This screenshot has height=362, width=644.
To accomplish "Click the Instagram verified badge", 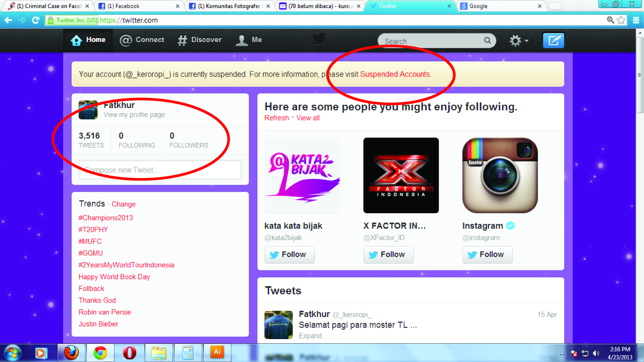I will click(x=511, y=226).
